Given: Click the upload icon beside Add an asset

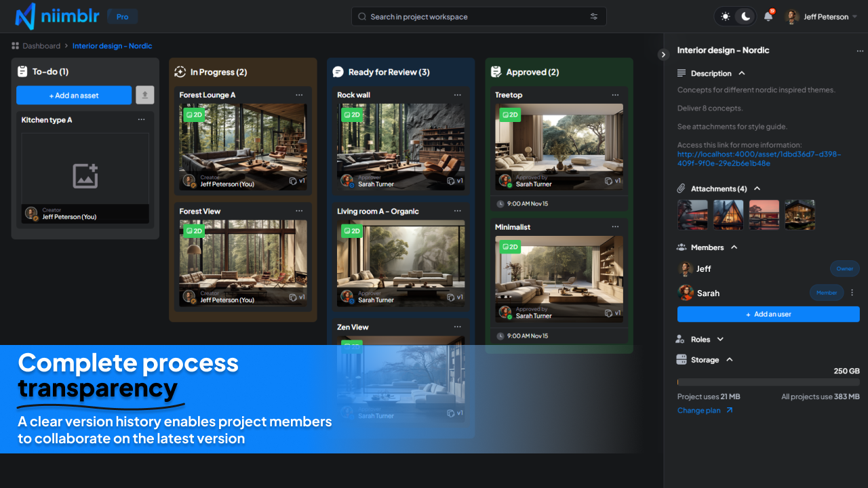Looking at the screenshot, I should [x=145, y=96].
